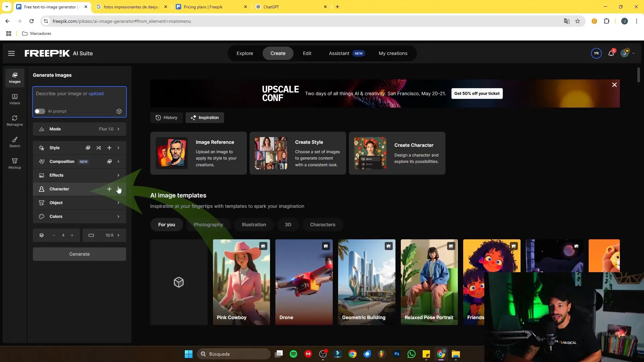Open the Assistant NEW tab

[347, 53]
